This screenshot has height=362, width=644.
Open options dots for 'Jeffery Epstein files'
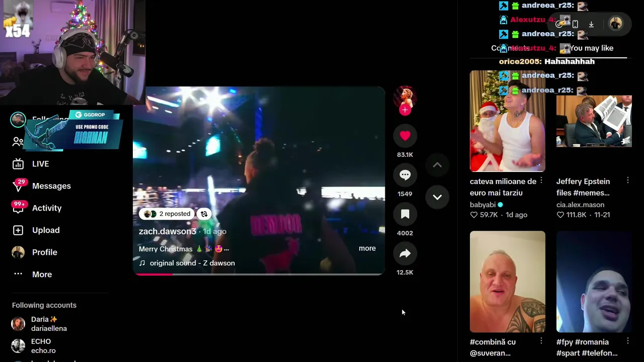click(628, 180)
